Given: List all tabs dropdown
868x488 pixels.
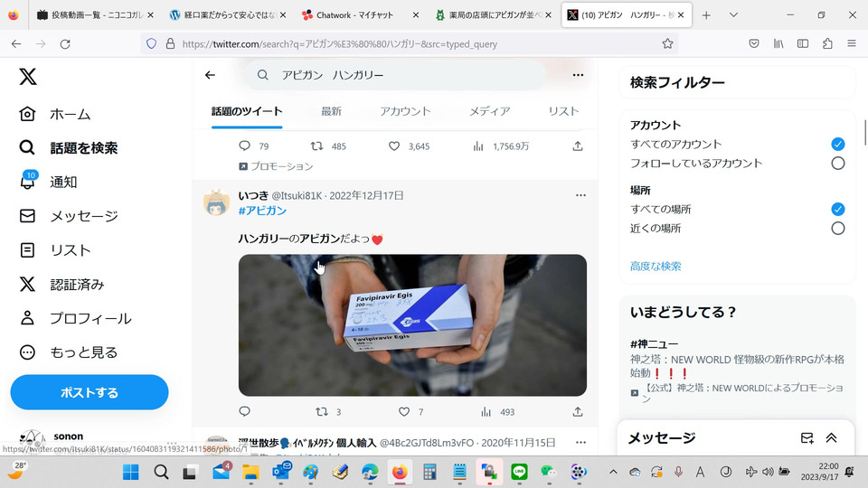Looking at the screenshot, I should click(x=733, y=15).
